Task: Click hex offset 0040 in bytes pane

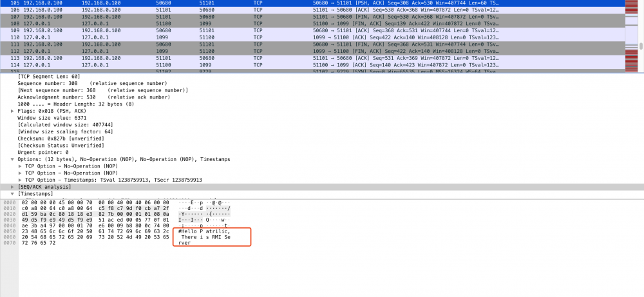Action: 8,225
